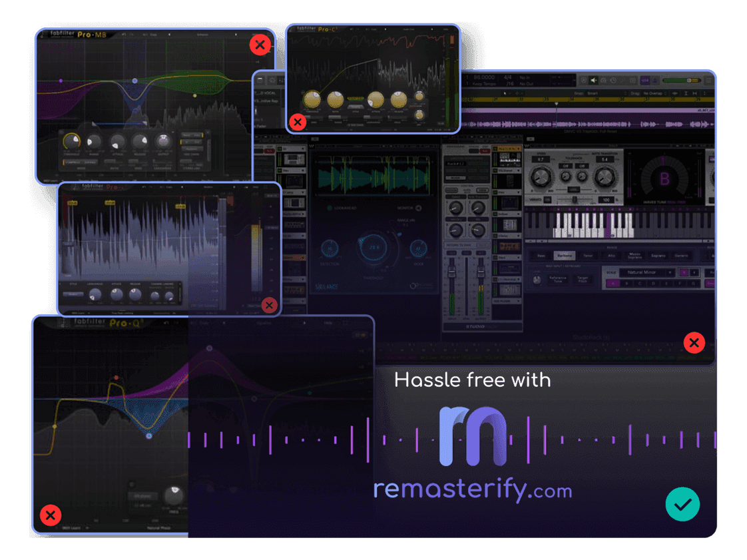Click the red X on Pro-L limiter panel
The width and height of the screenshot is (747, 560).
pyautogui.click(x=269, y=306)
